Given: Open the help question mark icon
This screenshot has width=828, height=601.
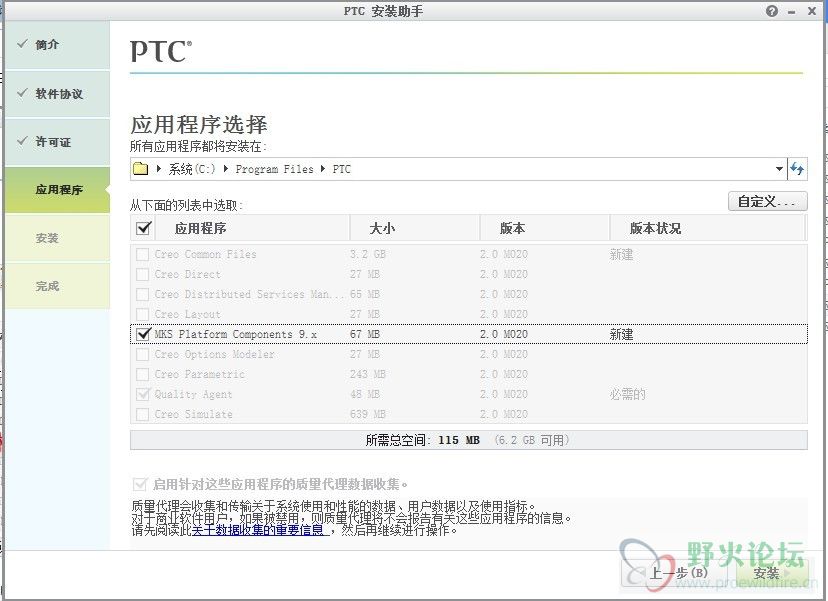Looking at the screenshot, I should pyautogui.click(x=771, y=11).
